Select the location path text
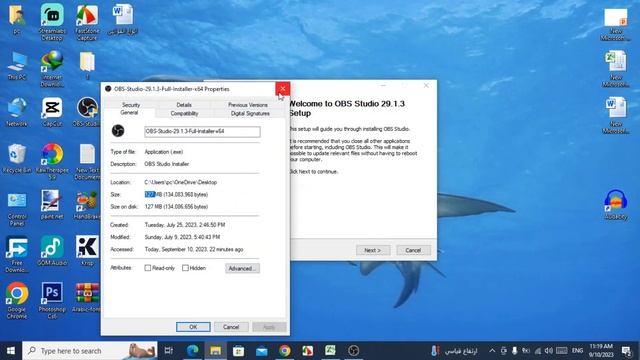 tap(180, 182)
